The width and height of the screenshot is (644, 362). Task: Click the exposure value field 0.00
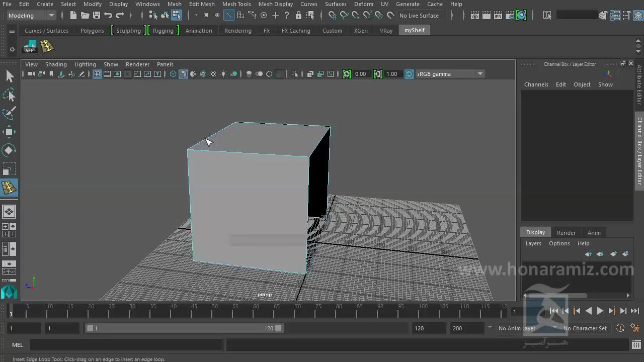361,74
